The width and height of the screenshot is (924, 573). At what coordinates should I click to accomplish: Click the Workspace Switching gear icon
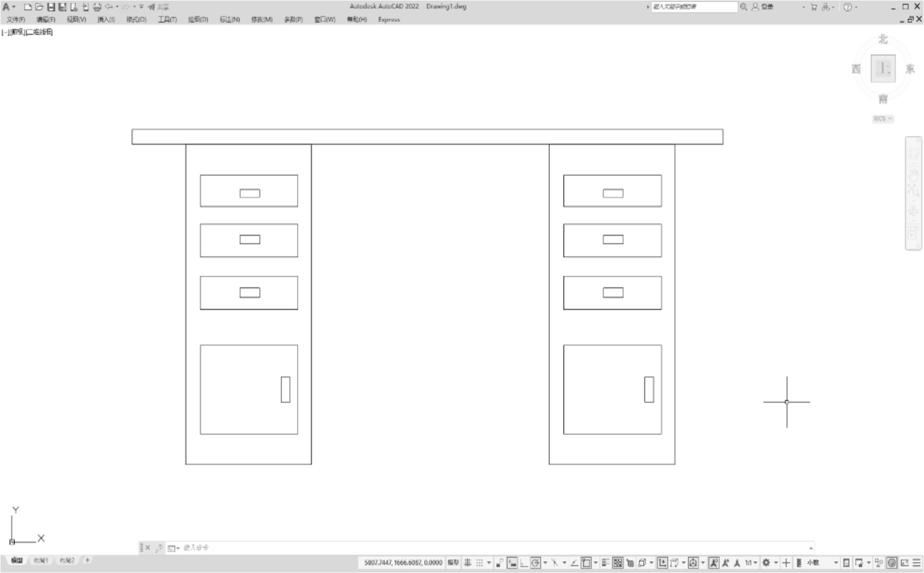coord(766,562)
